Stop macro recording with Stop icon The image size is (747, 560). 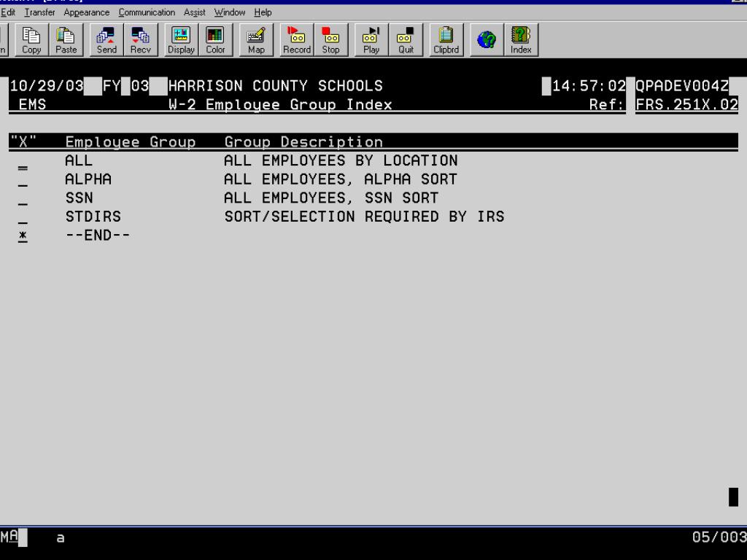(x=330, y=40)
